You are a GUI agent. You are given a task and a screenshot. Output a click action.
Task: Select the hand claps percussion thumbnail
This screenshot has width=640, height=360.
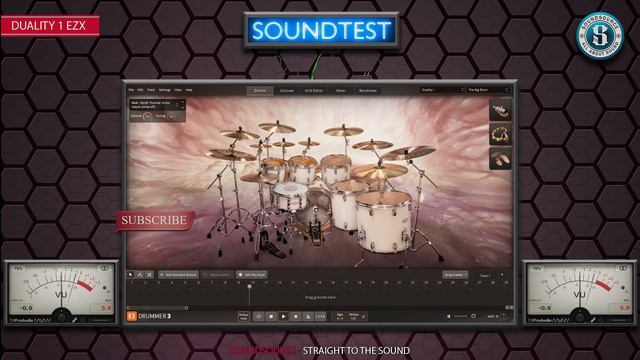(500, 159)
